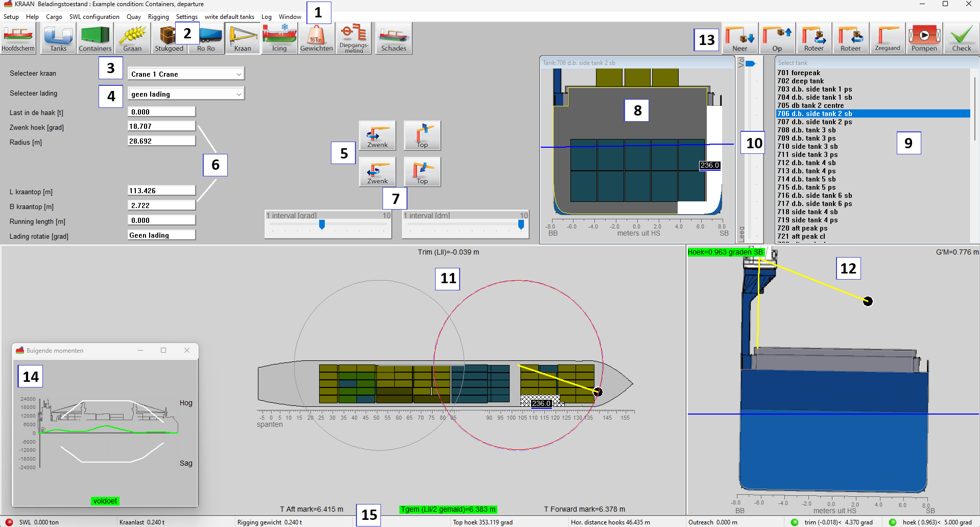Image resolution: width=980 pixels, height=527 pixels.
Task: Select the Graan (grain) module
Action: [132, 38]
